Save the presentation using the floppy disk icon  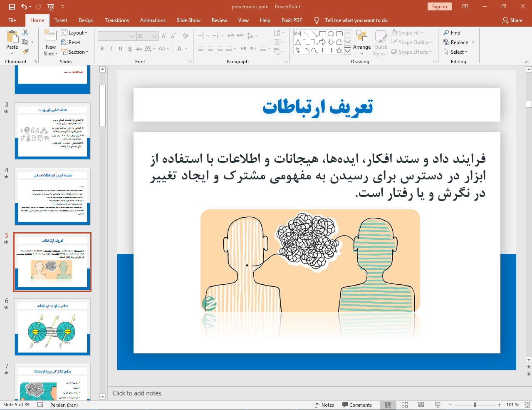tap(12, 7)
